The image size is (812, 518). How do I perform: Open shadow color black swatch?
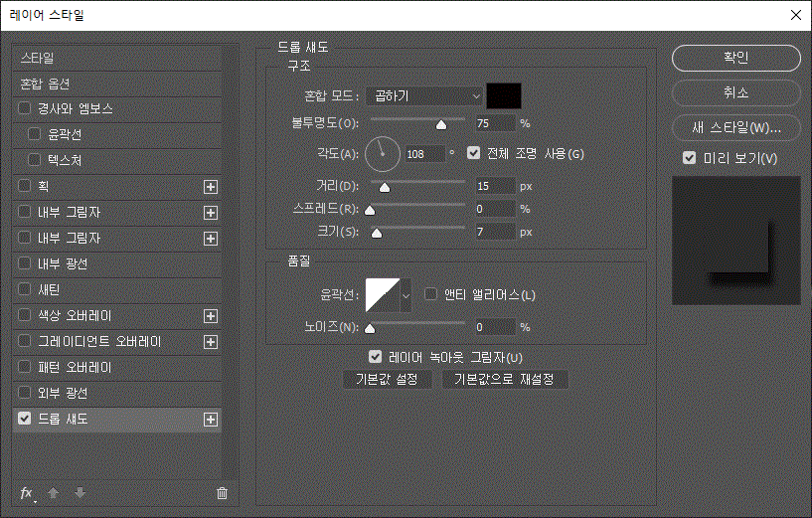coord(504,95)
